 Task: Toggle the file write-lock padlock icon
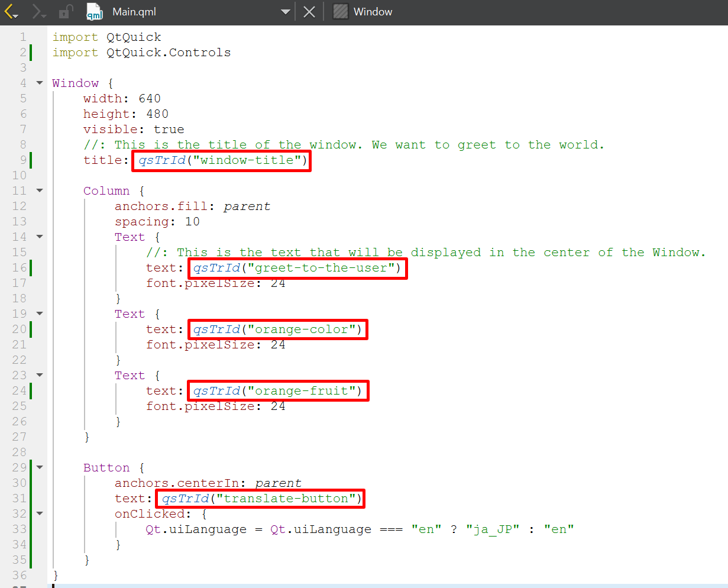66,12
